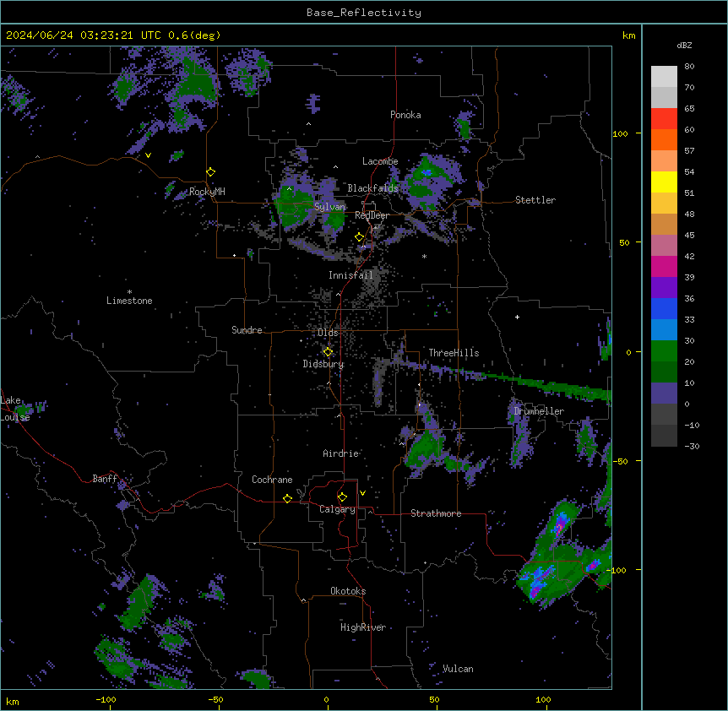Image resolution: width=728 pixels, height=711 pixels.
Task: Click the Stettler city label
Action: (535, 200)
